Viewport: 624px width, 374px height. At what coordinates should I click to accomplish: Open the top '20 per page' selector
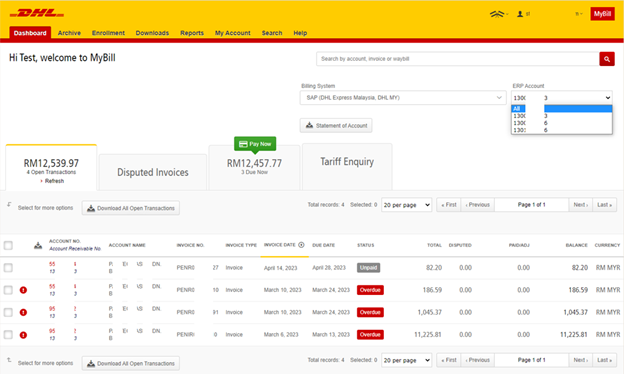(406, 205)
